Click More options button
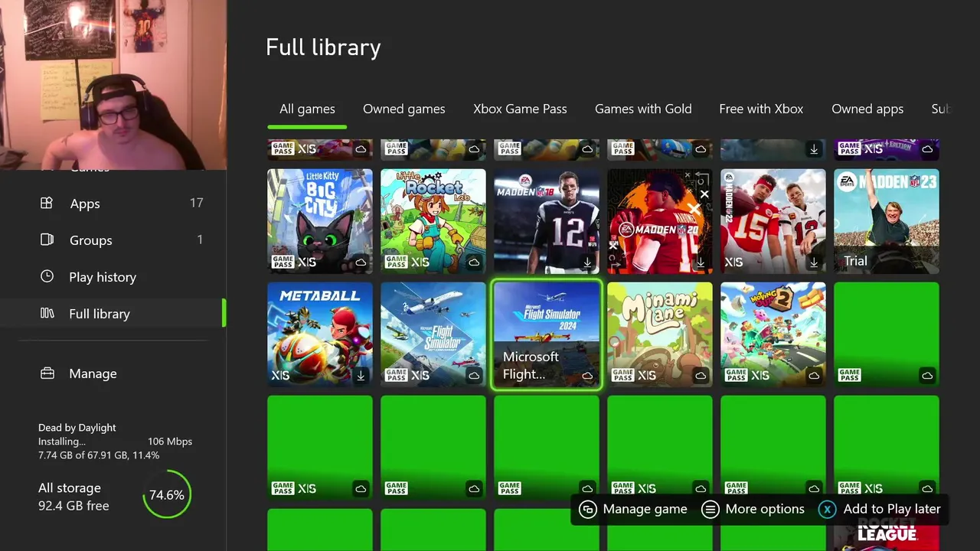980x551 pixels. click(x=753, y=509)
